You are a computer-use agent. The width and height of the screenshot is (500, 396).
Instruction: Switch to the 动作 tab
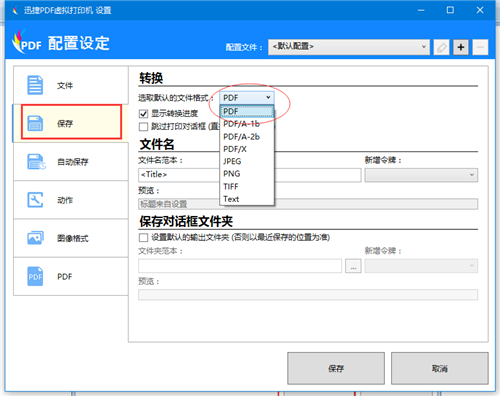click(x=71, y=200)
